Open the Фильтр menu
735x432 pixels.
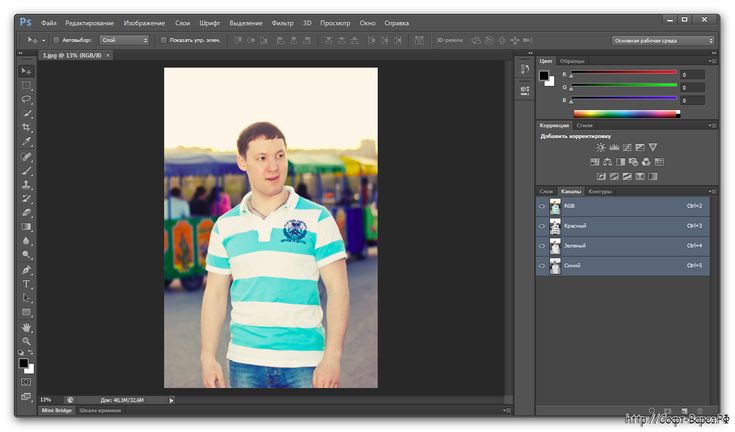(283, 22)
